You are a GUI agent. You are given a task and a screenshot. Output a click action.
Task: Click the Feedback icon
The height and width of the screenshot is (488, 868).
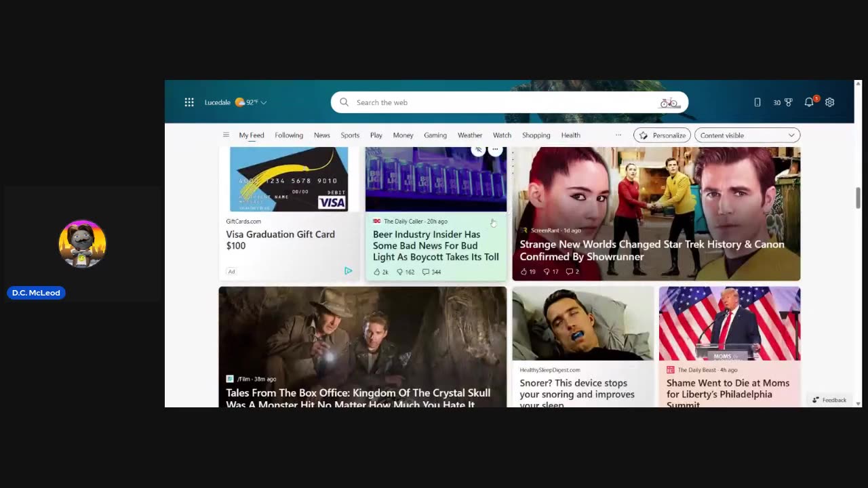click(816, 400)
